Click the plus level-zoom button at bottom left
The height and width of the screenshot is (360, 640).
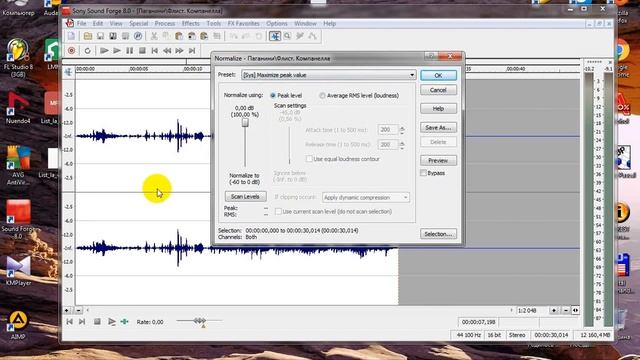67,310
